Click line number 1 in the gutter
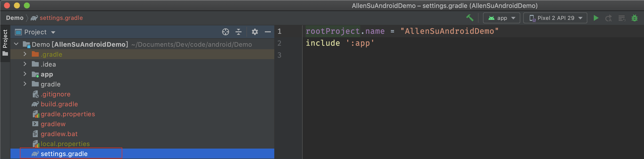 [280, 32]
